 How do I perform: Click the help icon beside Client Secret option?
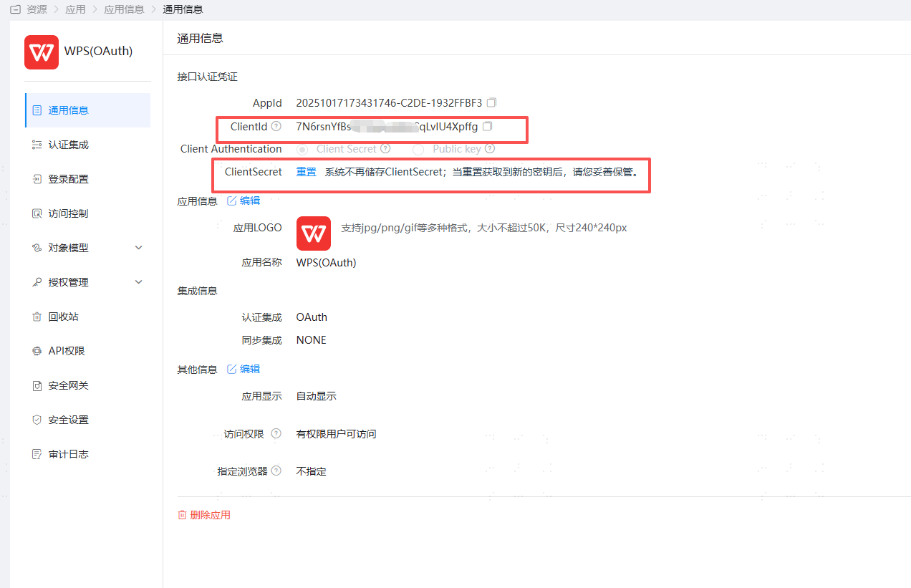[x=385, y=149]
